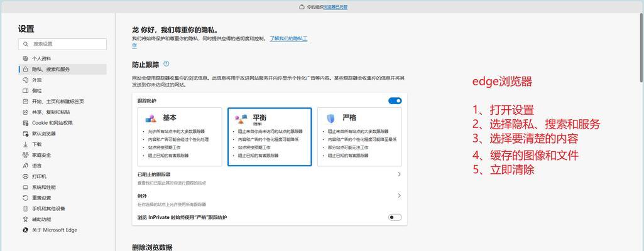Click the magnifier icon in 搜索设置
This screenshot has height=251, width=644.
point(26,44)
